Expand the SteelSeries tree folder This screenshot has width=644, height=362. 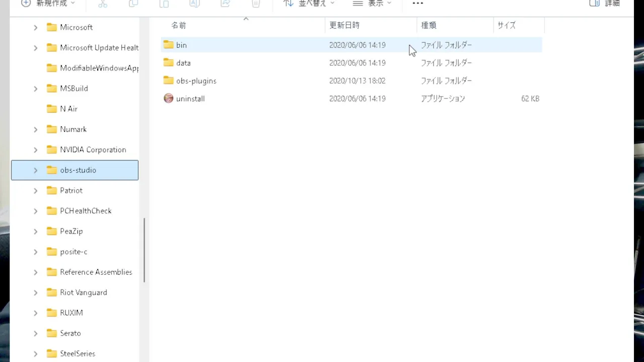(x=35, y=353)
